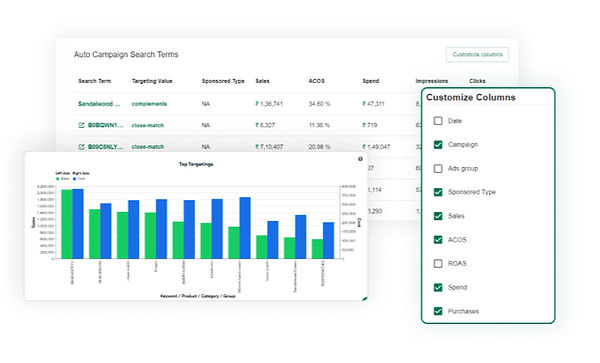Click the Customize columns button
This screenshot has height=363, width=600.
point(477,54)
